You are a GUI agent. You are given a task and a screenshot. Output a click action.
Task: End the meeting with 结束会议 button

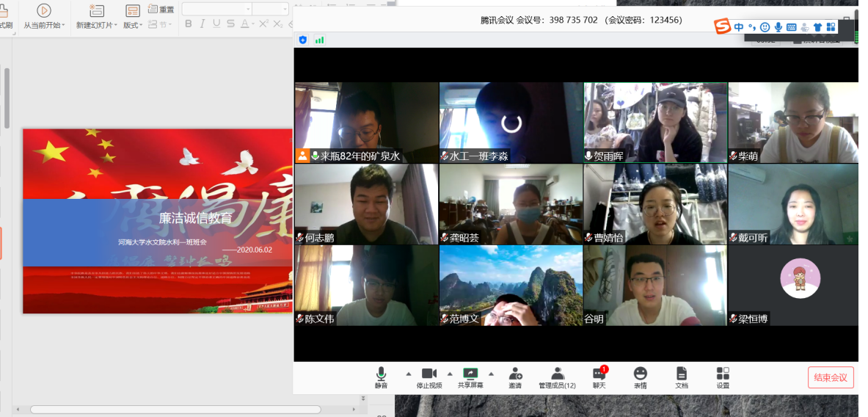(831, 377)
